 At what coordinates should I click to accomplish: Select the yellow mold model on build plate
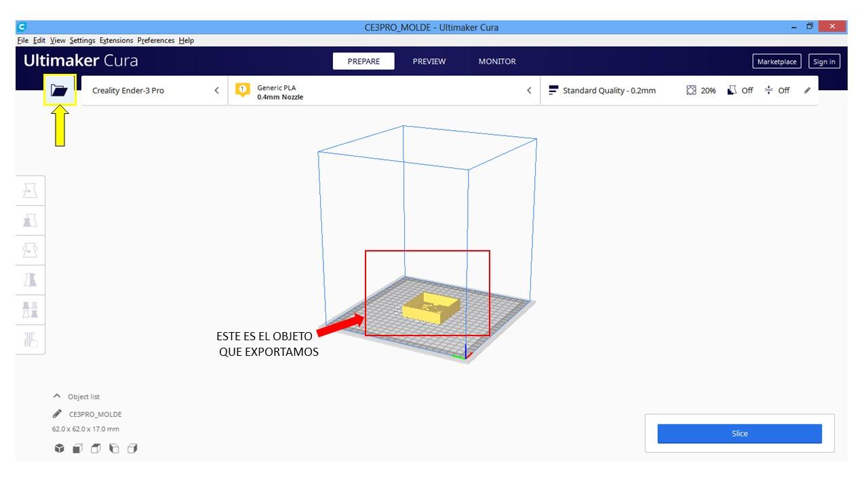[x=431, y=307]
